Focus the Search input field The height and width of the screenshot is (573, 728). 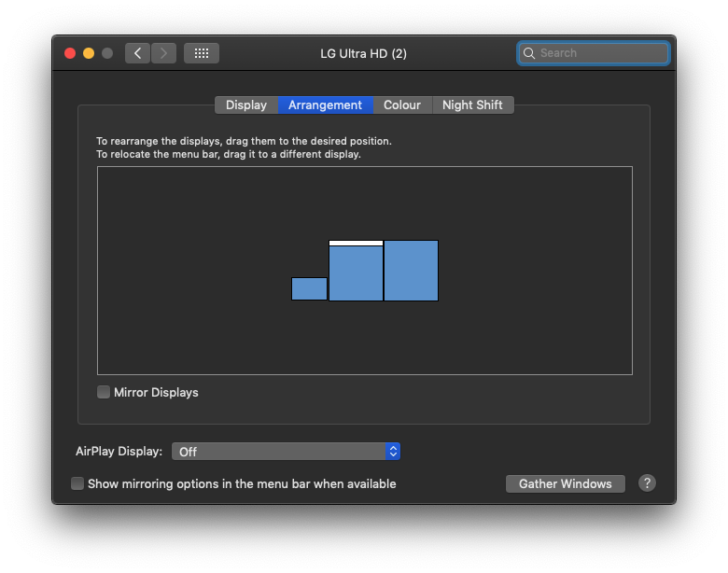coord(594,53)
